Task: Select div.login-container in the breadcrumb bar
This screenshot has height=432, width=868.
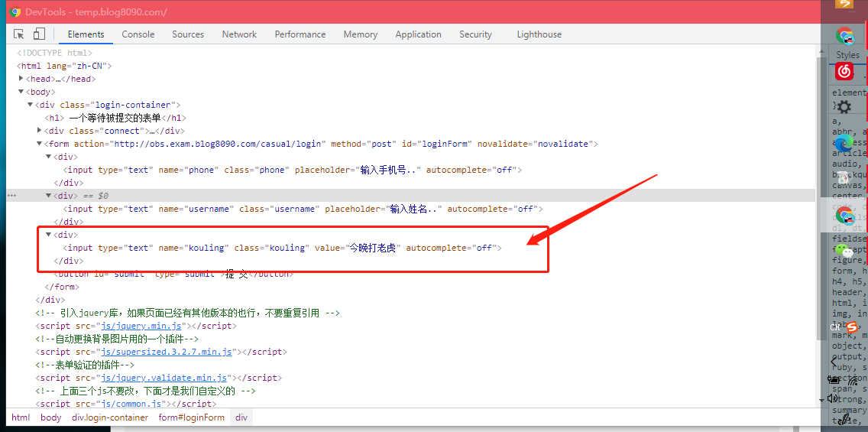Action: tap(110, 417)
